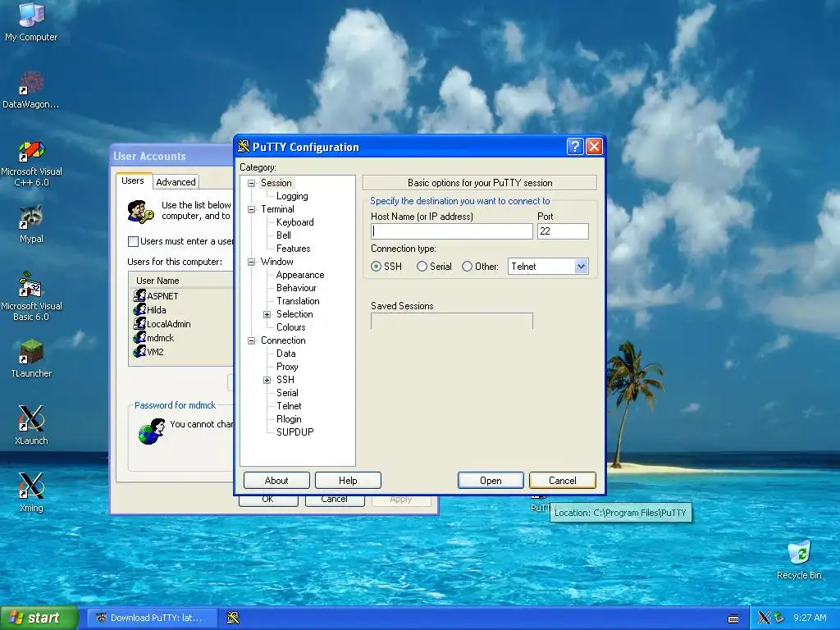
Task: Select Keyboard category in the tree
Action: pyautogui.click(x=294, y=222)
